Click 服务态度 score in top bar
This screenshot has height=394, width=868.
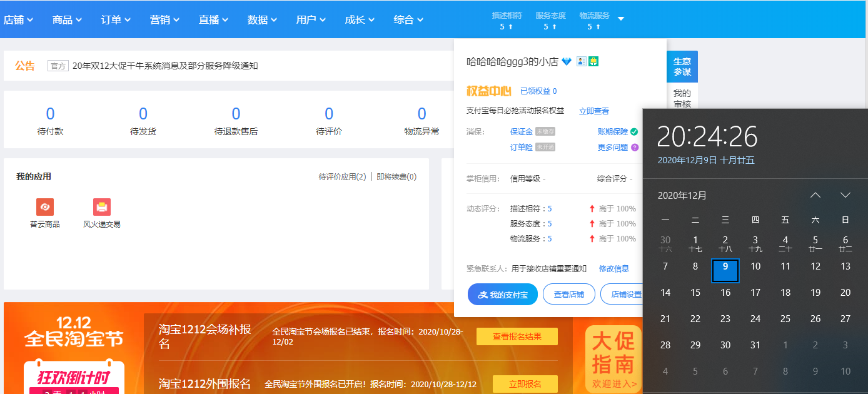[550, 21]
